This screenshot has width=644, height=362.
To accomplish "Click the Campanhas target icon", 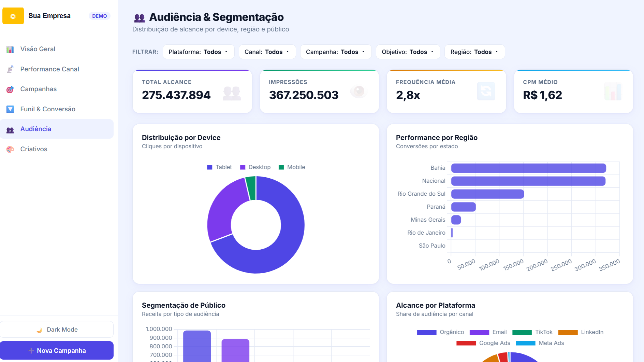I will [x=10, y=89].
